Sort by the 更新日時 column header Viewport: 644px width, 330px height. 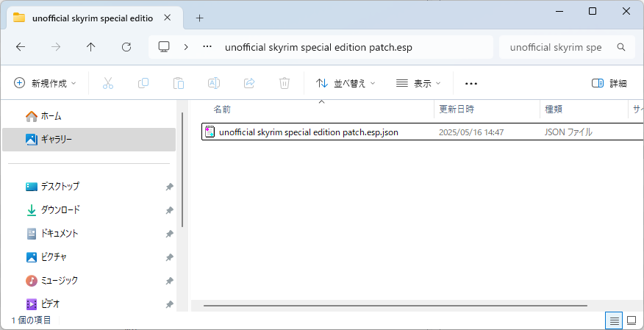457,110
